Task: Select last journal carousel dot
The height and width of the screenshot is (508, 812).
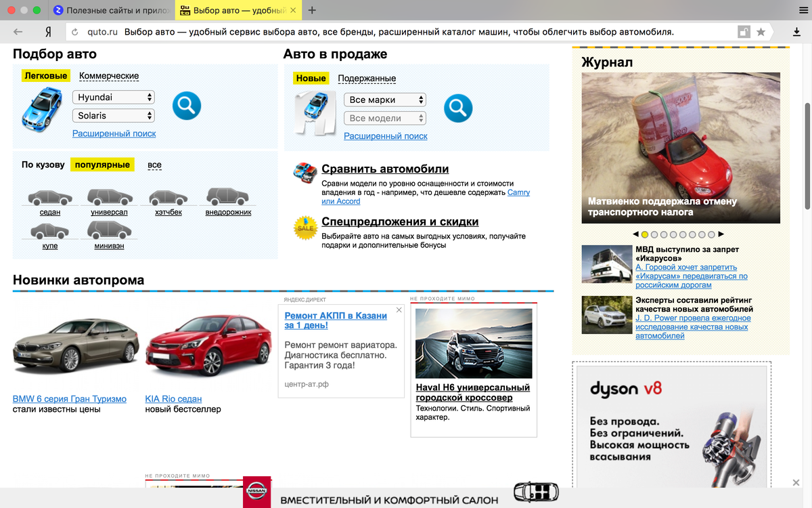Action: 711,234
